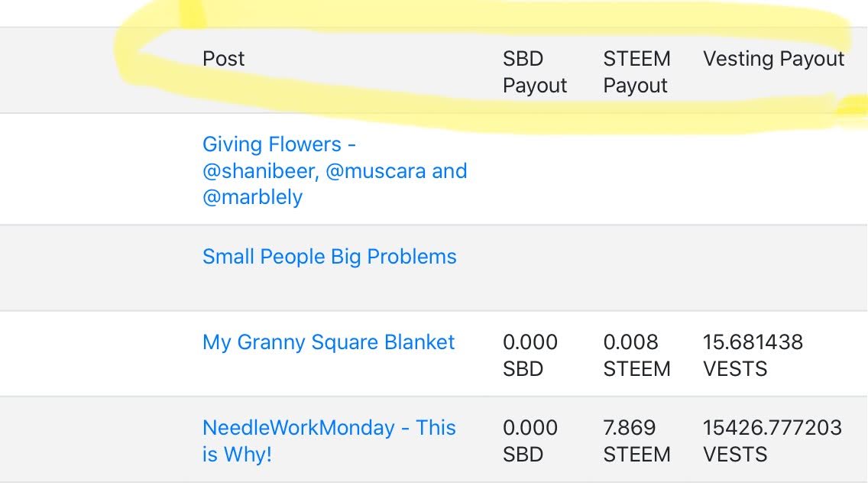Open the Small People Big Problems post
The height and width of the screenshot is (489, 868).
(329, 257)
